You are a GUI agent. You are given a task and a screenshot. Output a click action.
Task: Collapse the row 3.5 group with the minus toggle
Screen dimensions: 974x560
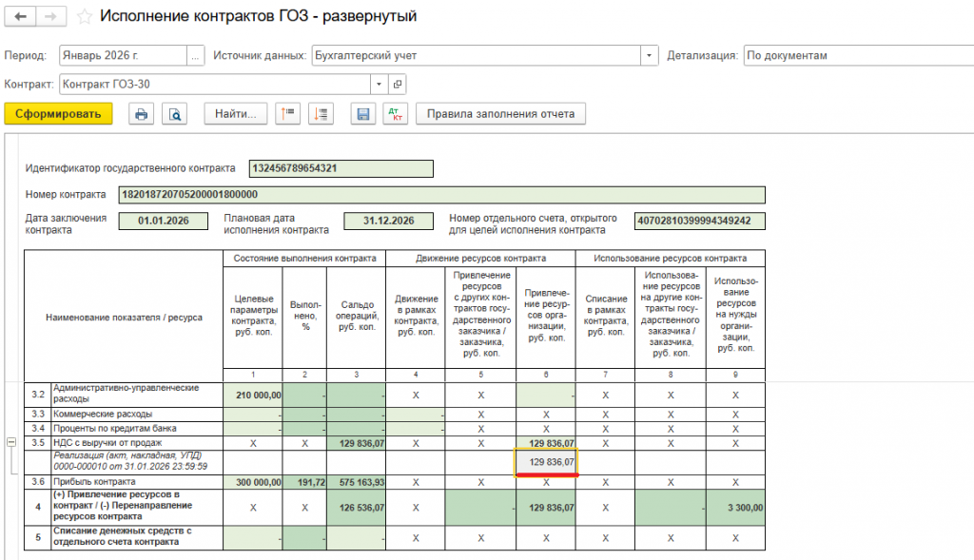click(x=11, y=442)
